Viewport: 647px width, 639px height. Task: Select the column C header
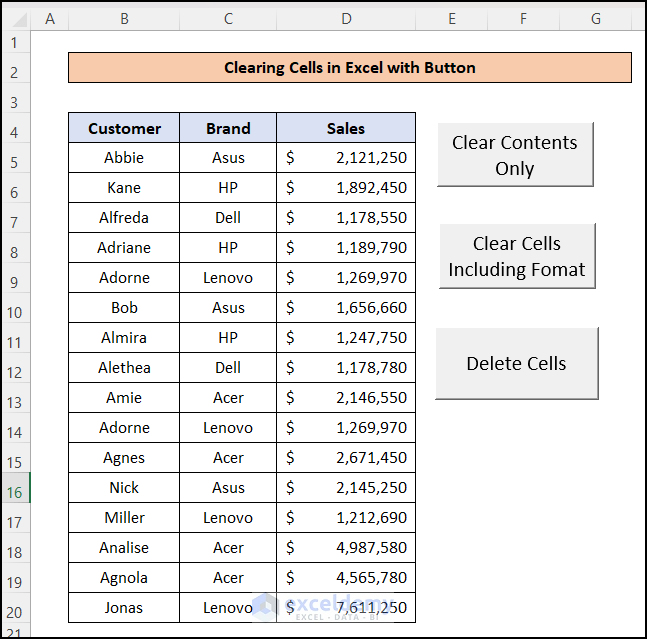(x=228, y=18)
